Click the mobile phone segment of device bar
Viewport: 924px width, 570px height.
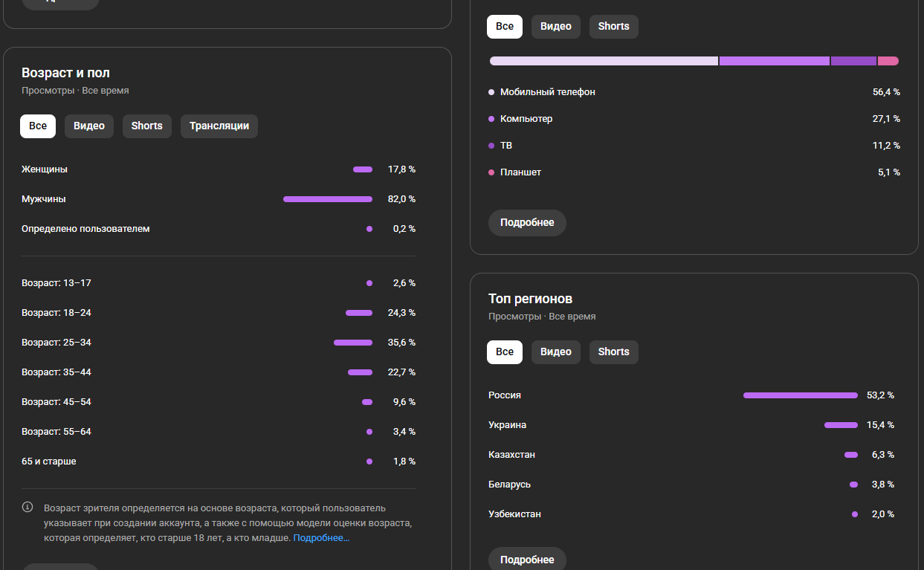point(604,61)
